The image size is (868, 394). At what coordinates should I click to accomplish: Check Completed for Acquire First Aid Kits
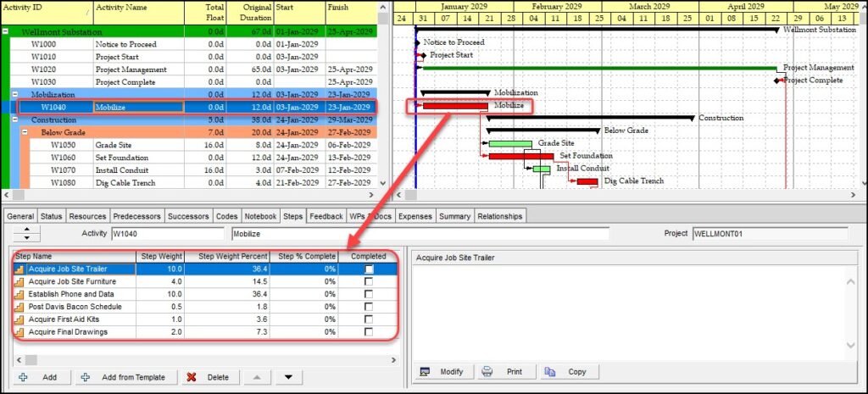(369, 319)
